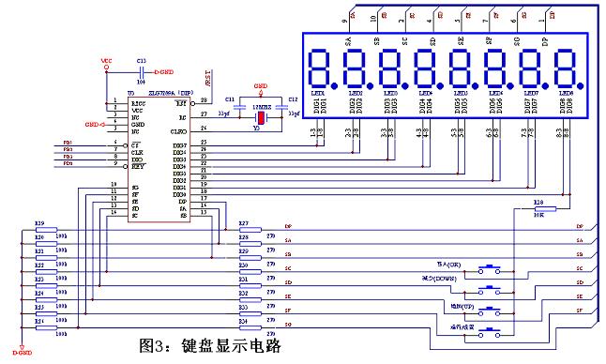Click the figure caption 图3: 键盘显示电路

coord(210,345)
